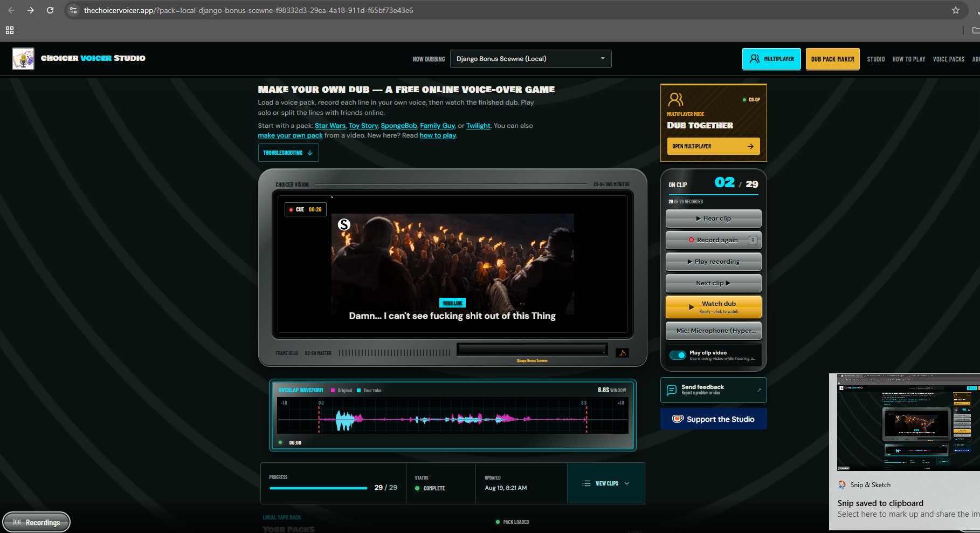Click Record again button
980x533 pixels.
tap(713, 240)
